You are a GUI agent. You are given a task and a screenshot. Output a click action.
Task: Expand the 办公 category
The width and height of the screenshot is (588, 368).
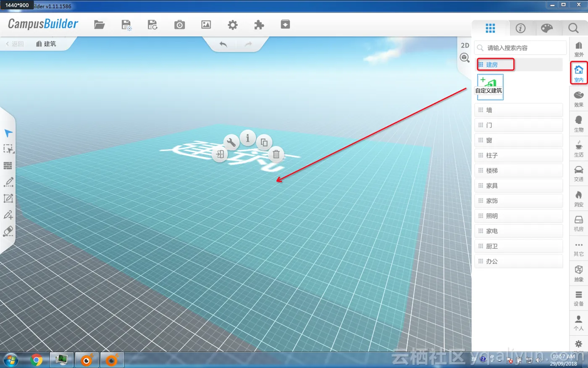click(x=518, y=262)
